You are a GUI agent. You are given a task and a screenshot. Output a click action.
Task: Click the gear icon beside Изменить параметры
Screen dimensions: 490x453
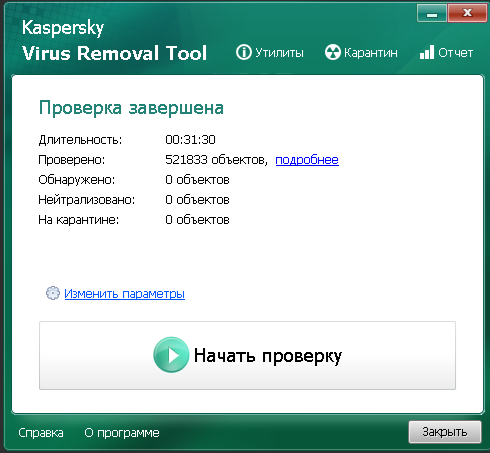pos(53,293)
